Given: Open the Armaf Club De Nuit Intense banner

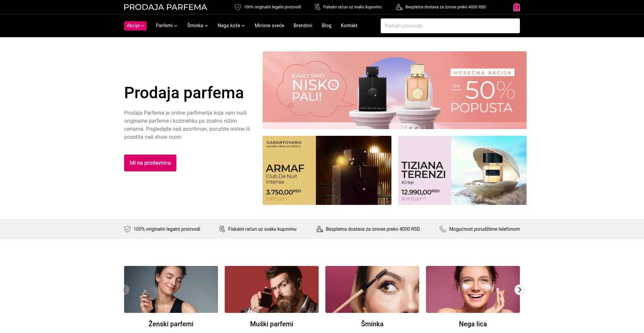Looking at the screenshot, I should [x=327, y=170].
